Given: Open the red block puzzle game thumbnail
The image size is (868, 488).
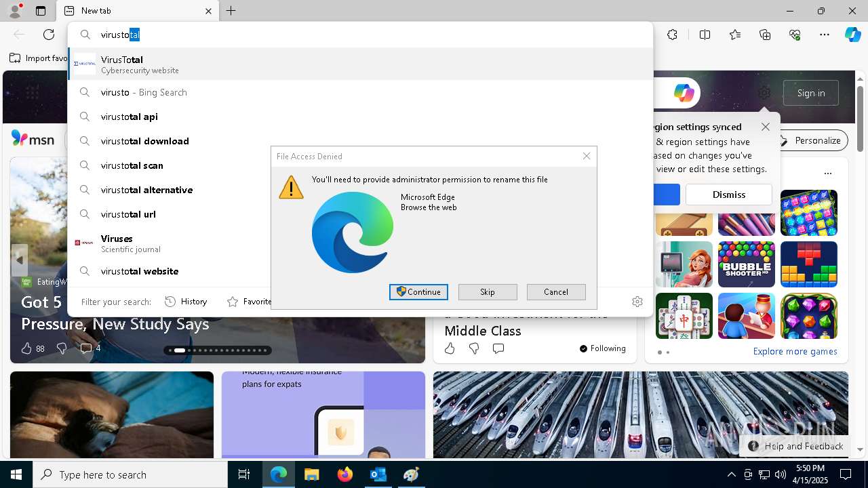Looking at the screenshot, I should point(808,264).
